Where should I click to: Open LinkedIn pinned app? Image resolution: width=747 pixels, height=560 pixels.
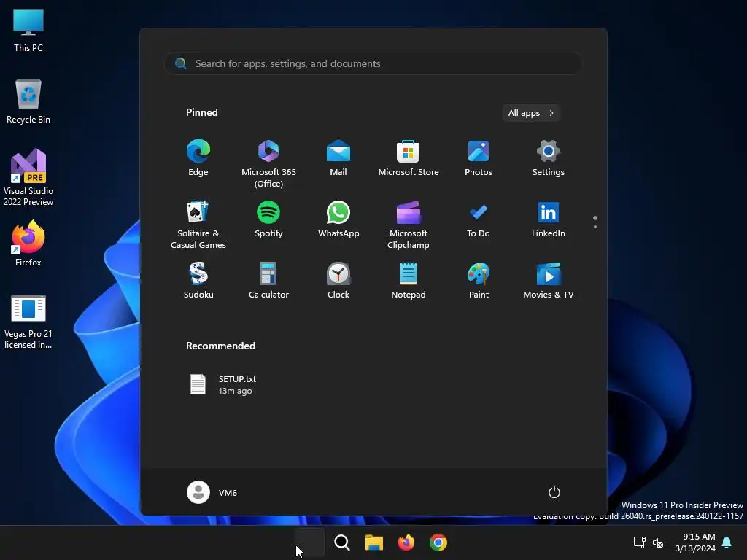(x=549, y=220)
